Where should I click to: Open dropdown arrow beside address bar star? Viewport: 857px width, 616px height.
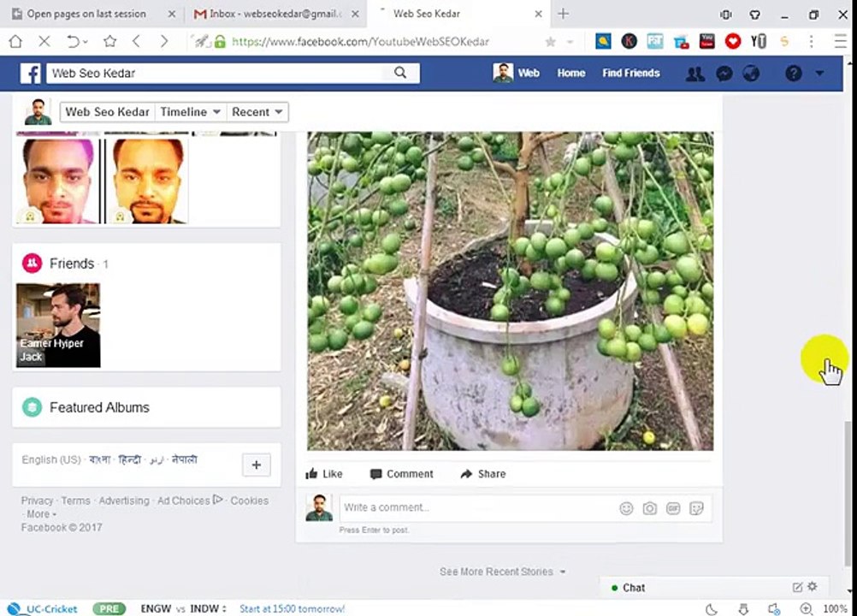click(570, 42)
